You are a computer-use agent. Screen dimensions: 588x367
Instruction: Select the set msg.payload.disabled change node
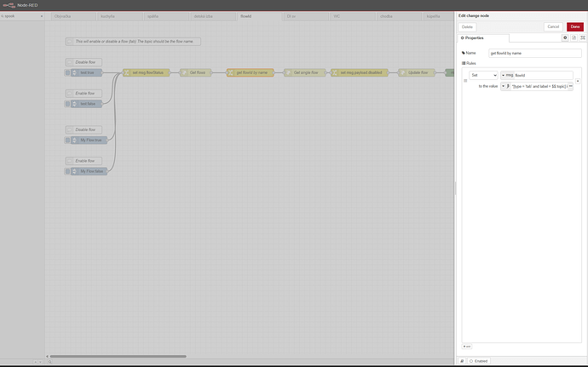point(360,72)
